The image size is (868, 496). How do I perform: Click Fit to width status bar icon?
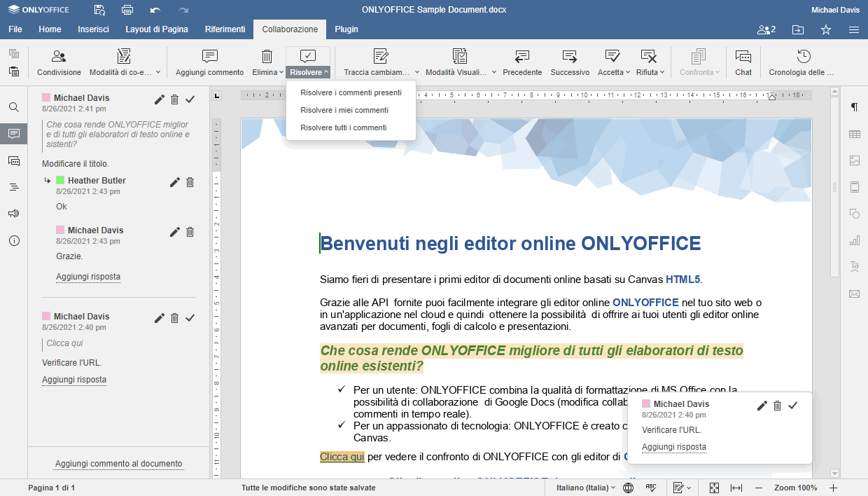coord(736,488)
